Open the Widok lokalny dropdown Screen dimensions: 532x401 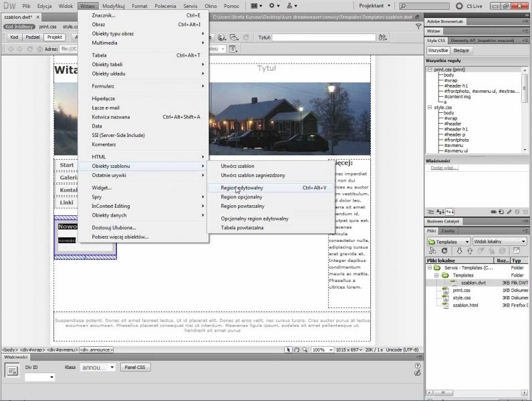[499, 241]
